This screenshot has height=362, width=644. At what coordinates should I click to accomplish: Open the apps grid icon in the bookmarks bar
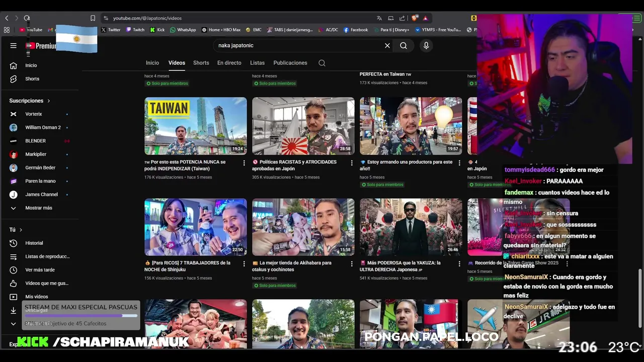pyautogui.click(x=7, y=30)
